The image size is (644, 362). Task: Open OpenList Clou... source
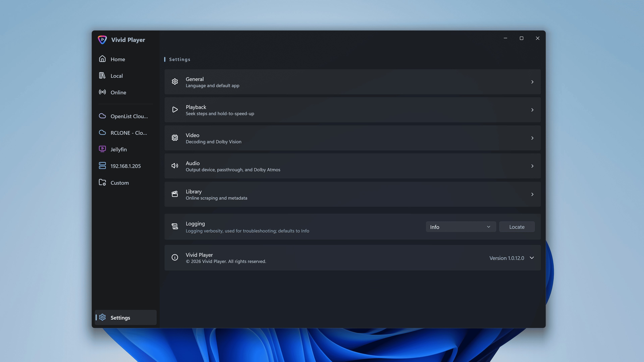(126, 116)
